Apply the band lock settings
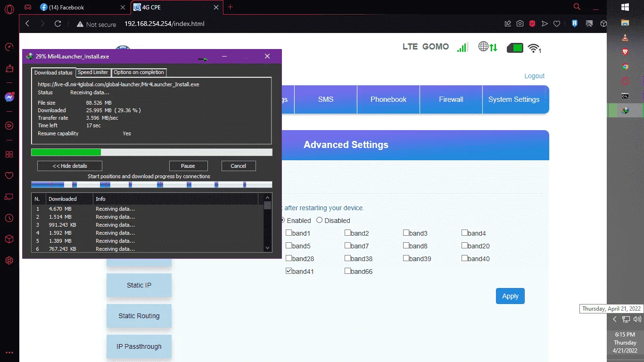 tap(510, 296)
